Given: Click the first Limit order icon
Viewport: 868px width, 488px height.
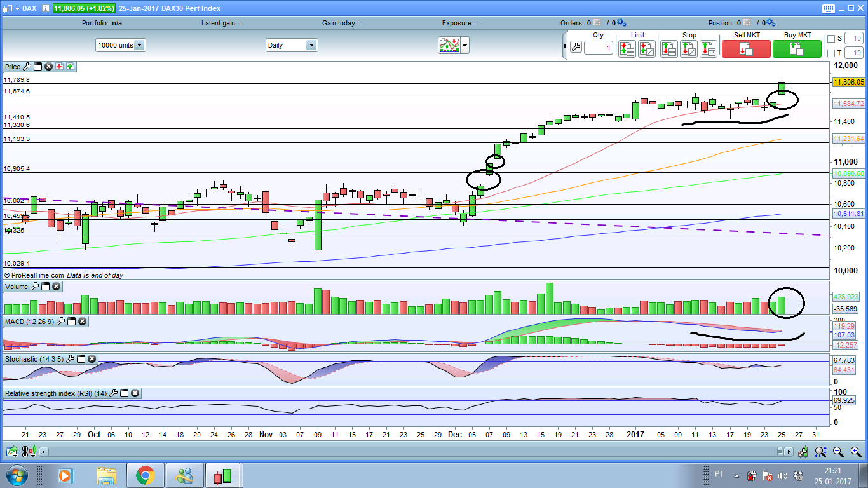Looking at the screenshot, I should click(x=627, y=49).
